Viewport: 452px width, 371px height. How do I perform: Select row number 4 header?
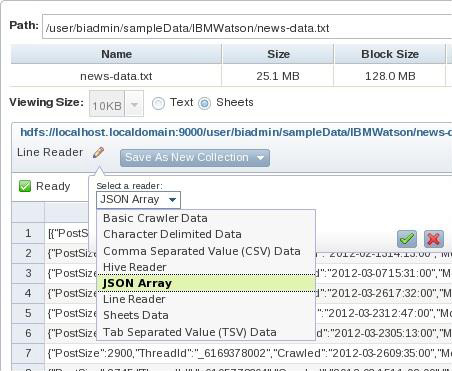click(28, 293)
